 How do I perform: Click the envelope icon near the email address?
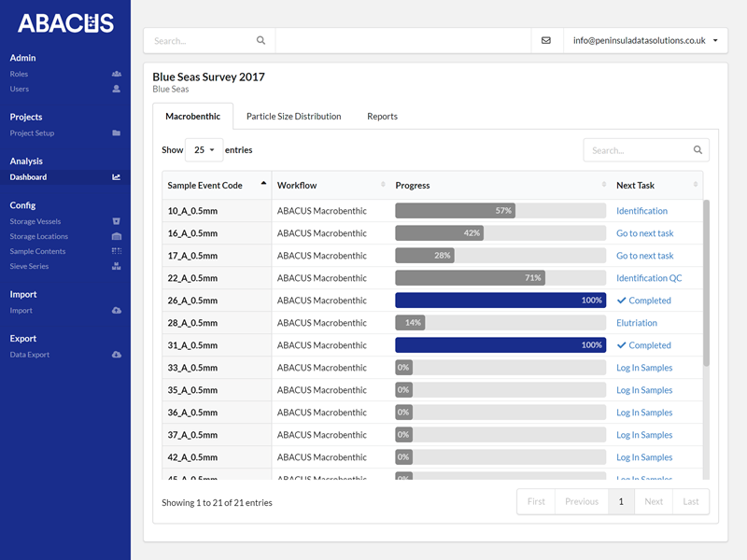(547, 40)
